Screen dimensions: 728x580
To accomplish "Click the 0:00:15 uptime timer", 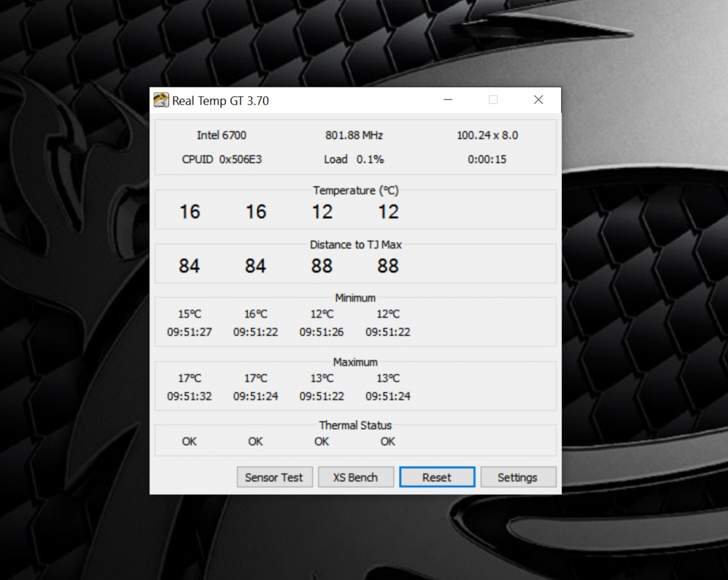I will [x=487, y=159].
